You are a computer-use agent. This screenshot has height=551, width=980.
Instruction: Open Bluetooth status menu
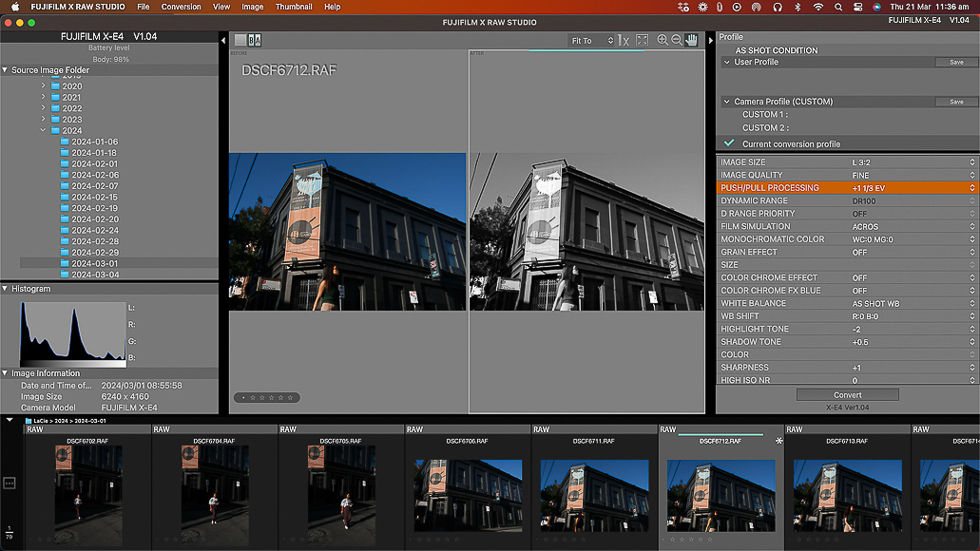coord(797,7)
